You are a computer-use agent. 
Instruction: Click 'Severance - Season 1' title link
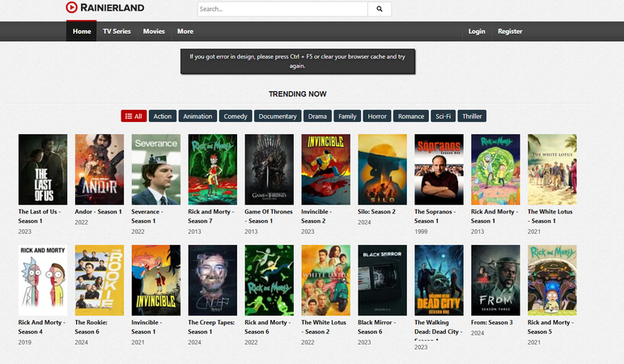[x=147, y=216]
